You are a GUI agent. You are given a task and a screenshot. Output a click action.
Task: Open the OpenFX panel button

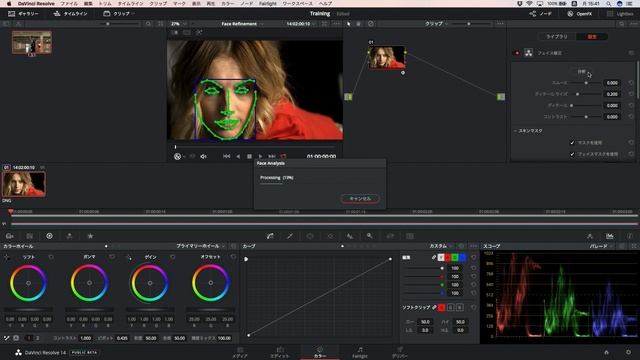(580, 13)
